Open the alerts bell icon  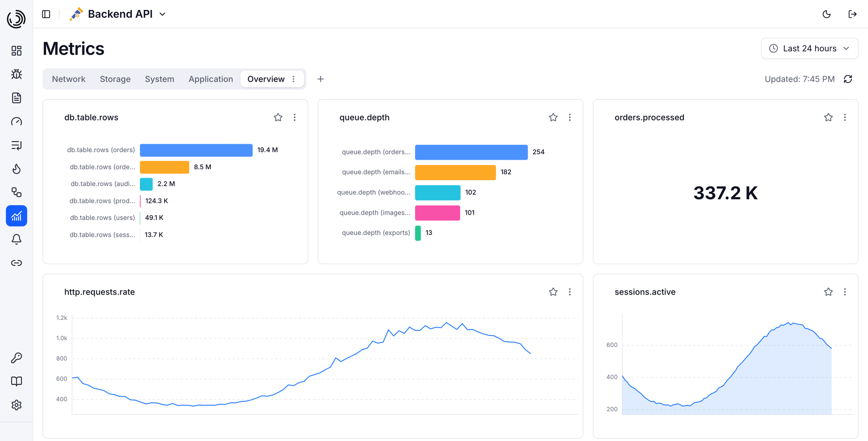point(16,239)
